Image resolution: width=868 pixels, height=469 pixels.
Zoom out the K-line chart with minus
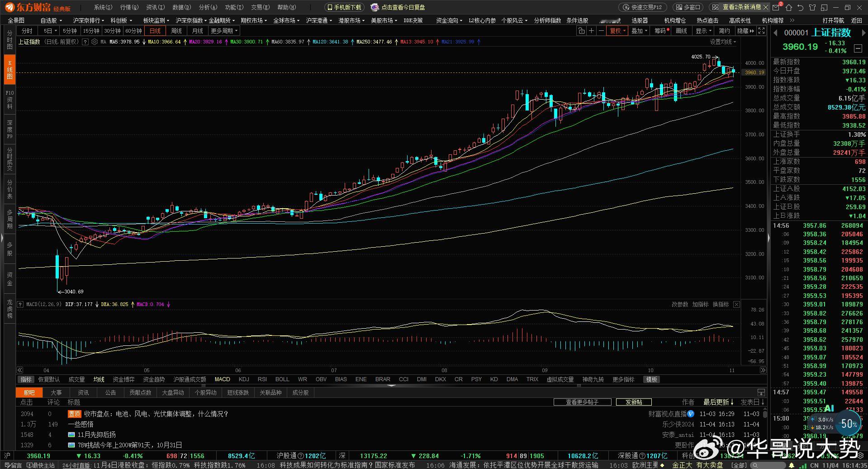[601, 31]
